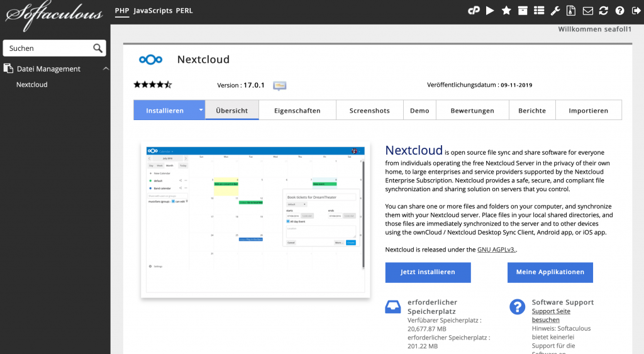
Task: Select the PHP category
Action: point(122,11)
